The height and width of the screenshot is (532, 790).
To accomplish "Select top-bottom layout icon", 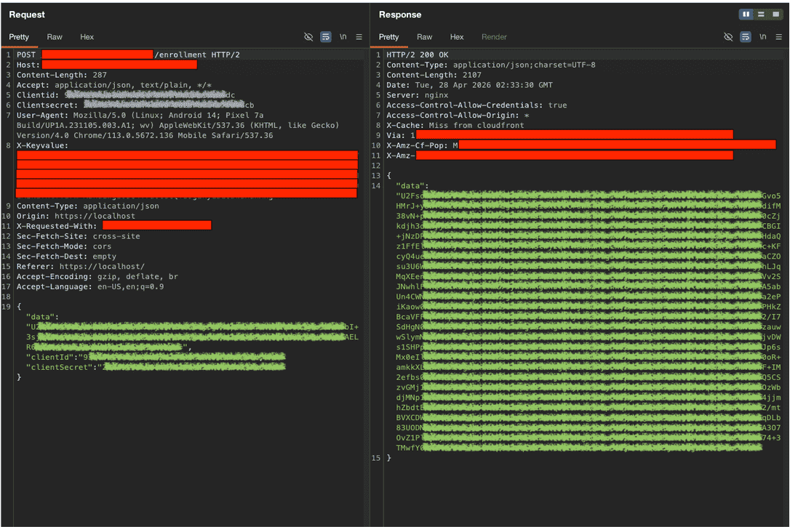I will click(762, 14).
